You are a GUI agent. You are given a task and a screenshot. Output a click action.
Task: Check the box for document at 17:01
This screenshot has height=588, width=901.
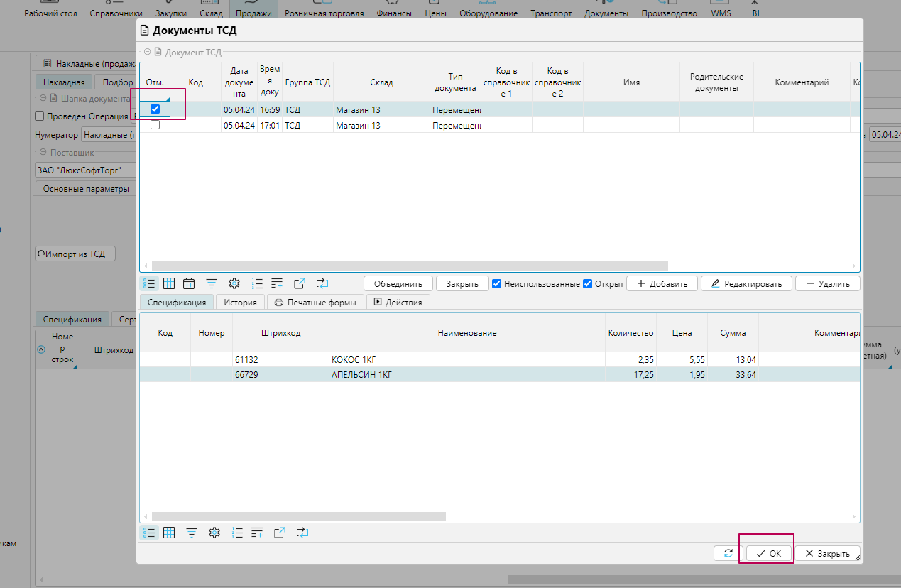pyautogui.click(x=155, y=125)
